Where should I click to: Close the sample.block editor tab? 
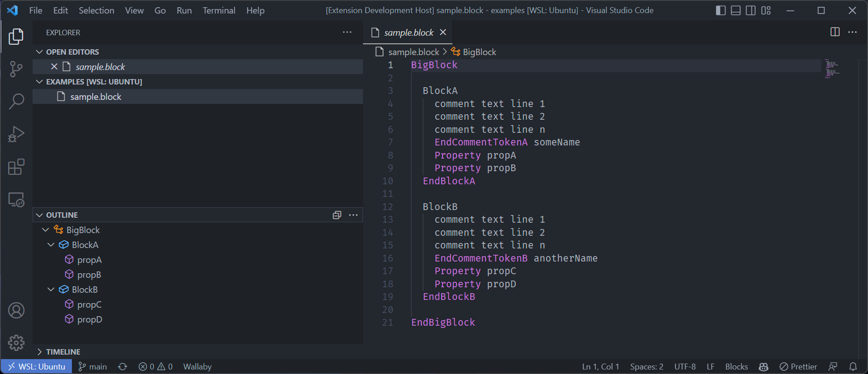pyautogui.click(x=443, y=32)
